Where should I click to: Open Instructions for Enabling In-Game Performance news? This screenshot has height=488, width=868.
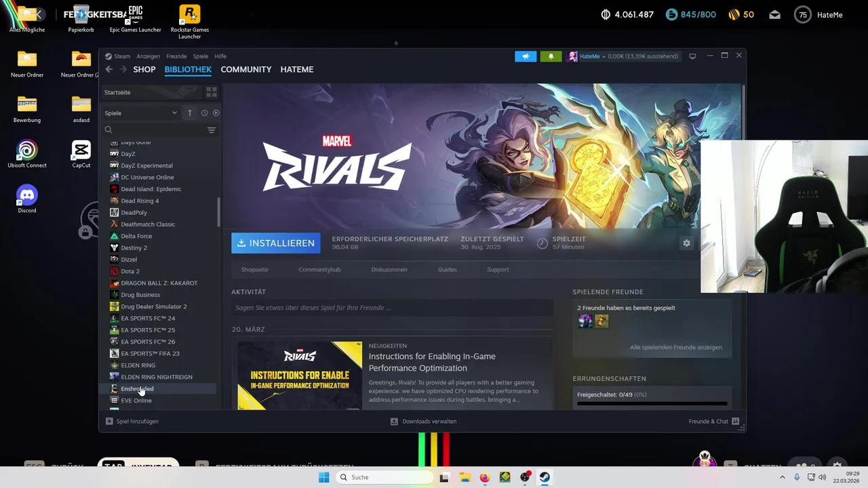pyautogui.click(x=432, y=362)
